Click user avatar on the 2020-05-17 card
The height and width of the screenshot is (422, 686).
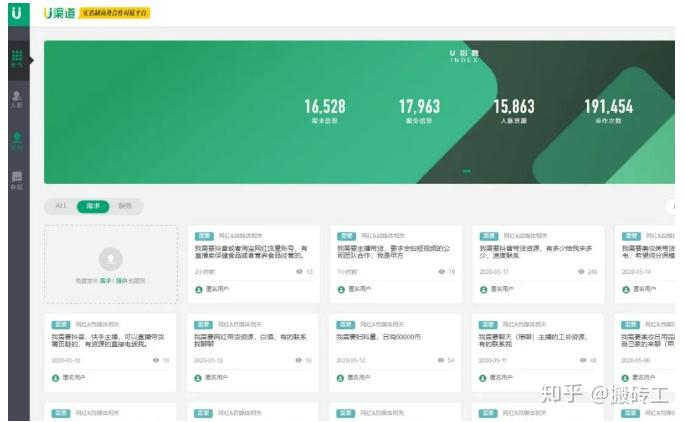click(483, 289)
